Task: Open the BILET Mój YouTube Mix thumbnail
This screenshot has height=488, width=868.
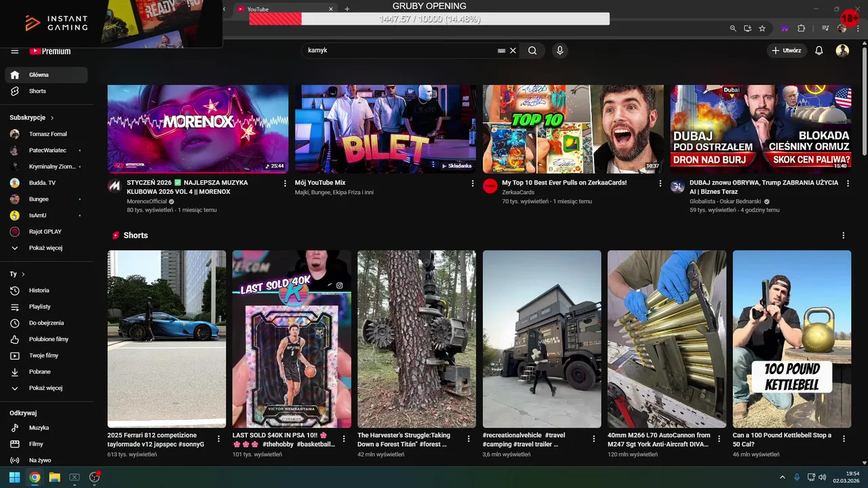Action: coord(385,129)
